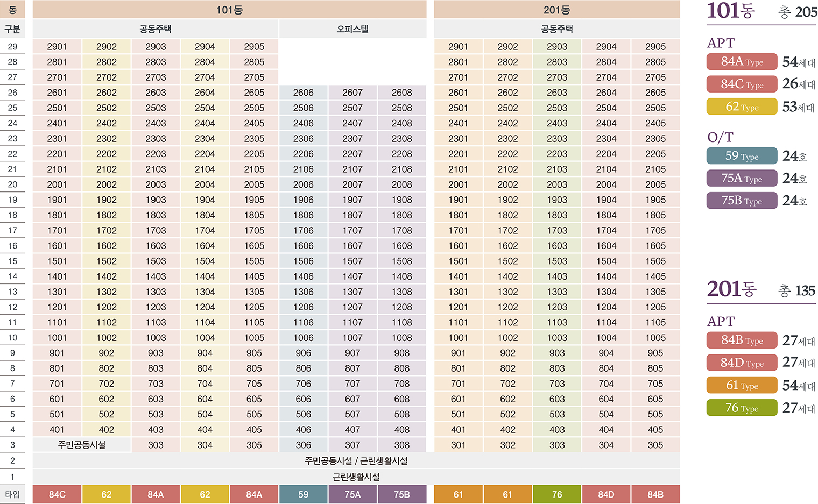Click the yellow 62 Type legend badge
Image resolution: width=818 pixels, height=504 pixels.
tap(742, 107)
